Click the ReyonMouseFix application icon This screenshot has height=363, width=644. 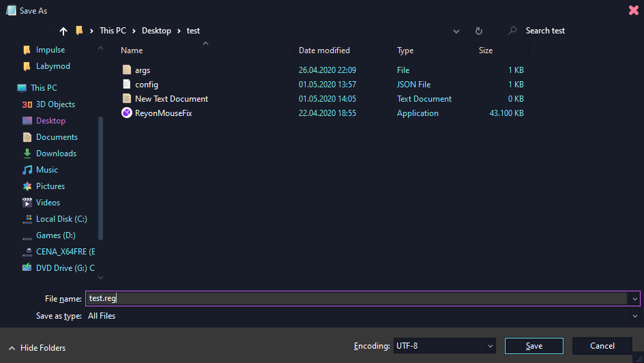point(127,113)
